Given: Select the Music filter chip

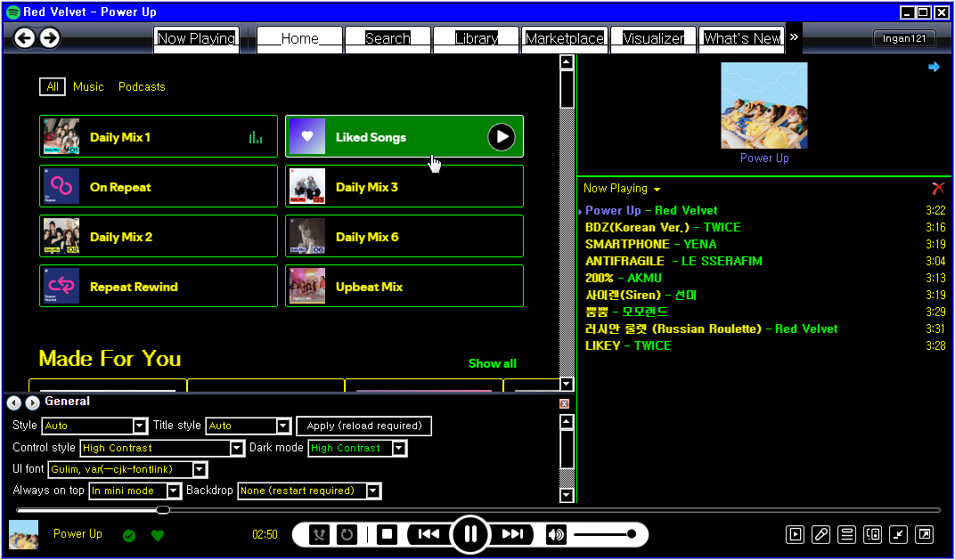Looking at the screenshot, I should 88,87.
